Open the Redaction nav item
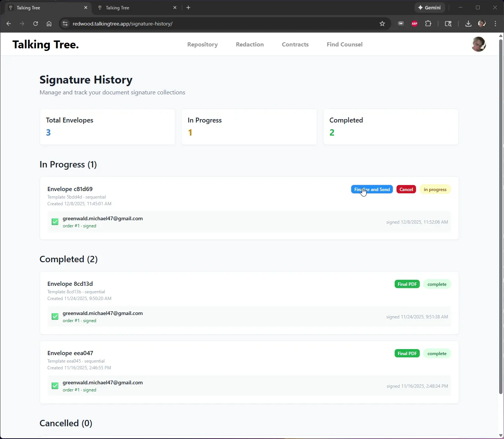 coord(250,44)
